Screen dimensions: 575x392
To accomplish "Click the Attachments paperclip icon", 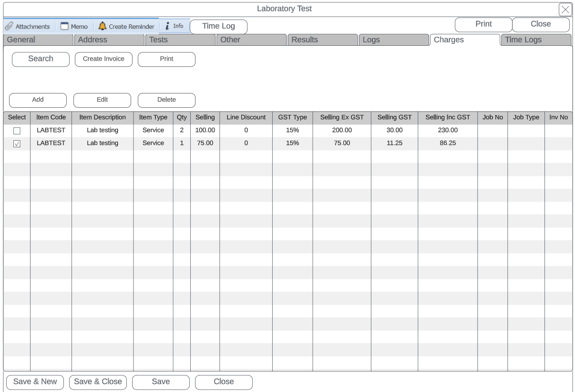I will coord(9,27).
